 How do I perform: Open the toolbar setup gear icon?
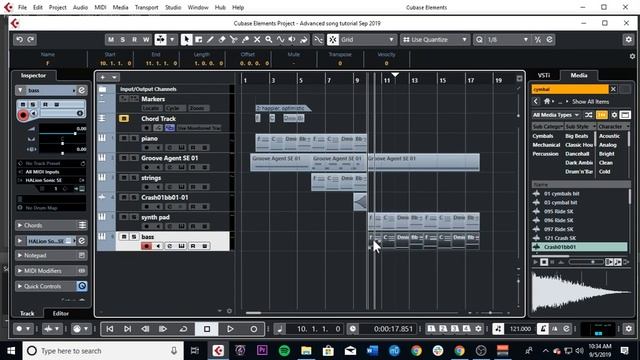(629, 40)
